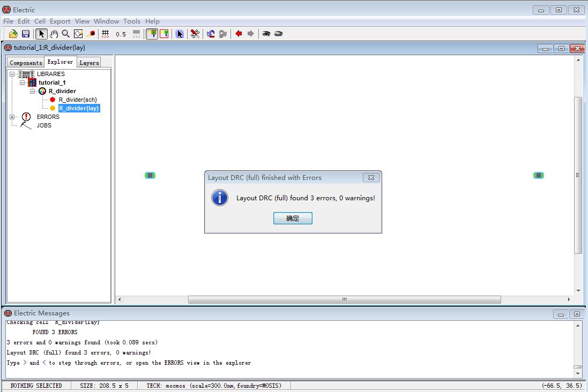This screenshot has height=392, width=588.
Task: Save library using the floppy disk icon
Action: coord(26,34)
